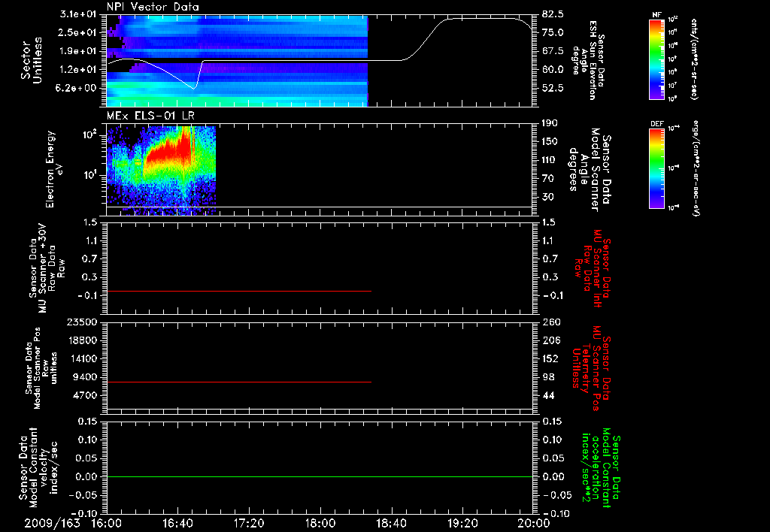Click the "4700" scanner position tick label
Screen dimensions: 770x532
point(84,396)
